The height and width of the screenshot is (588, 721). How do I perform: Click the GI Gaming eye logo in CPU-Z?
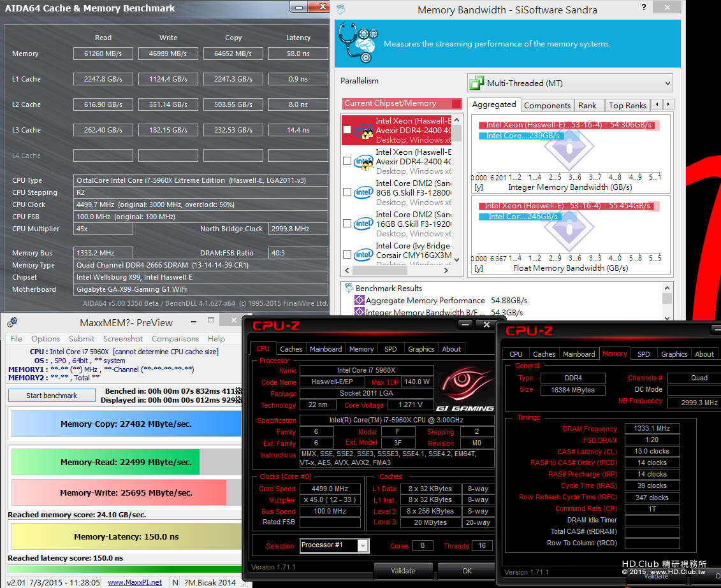(x=465, y=385)
